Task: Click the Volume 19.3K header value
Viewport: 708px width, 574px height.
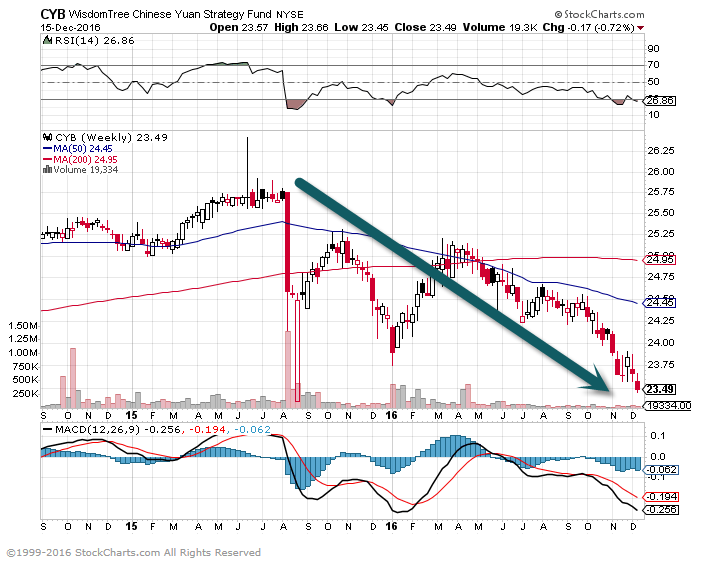Action: tap(500, 28)
